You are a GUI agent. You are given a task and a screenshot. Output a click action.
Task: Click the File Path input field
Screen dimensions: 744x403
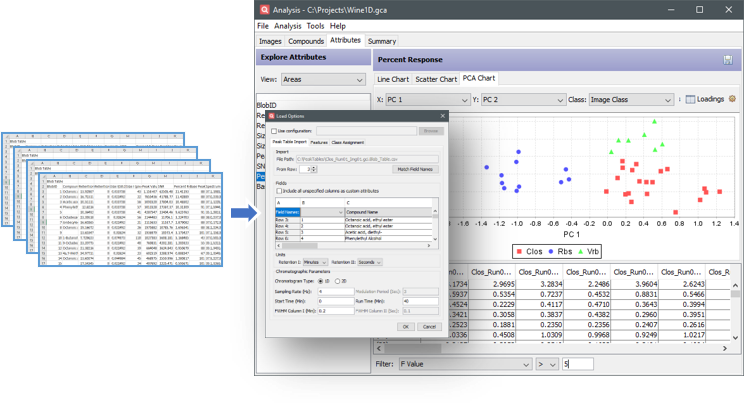367,159
